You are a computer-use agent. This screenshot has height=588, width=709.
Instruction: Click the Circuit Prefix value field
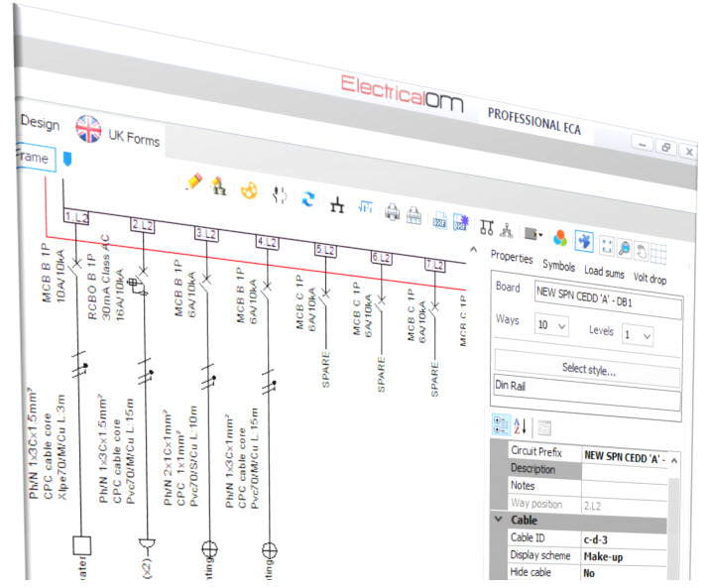[626, 456]
